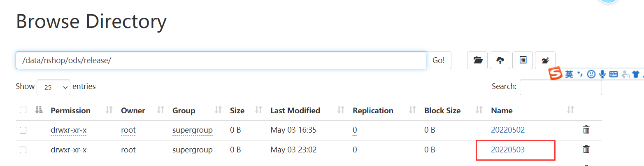The width and height of the screenshot is (644, 166).
Task: Click the Sogou input microphone icon
Action: (602, 74)
